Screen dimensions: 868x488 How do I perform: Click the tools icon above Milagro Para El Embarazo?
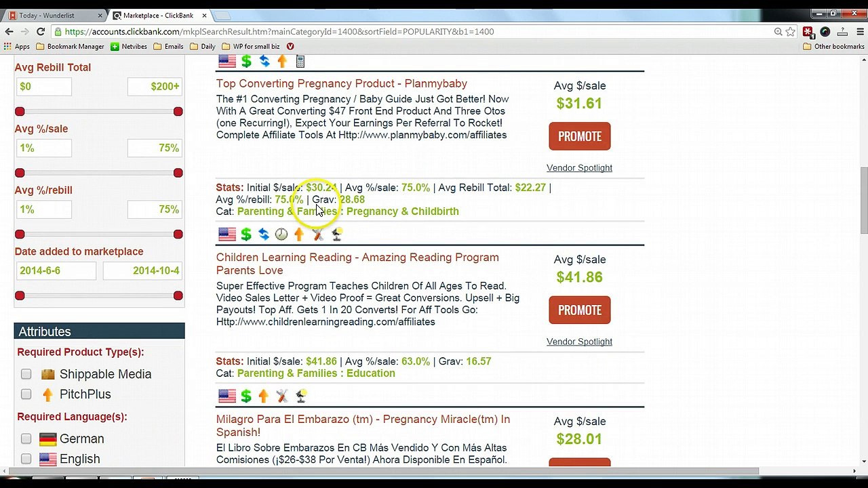[x=282, y=396]
